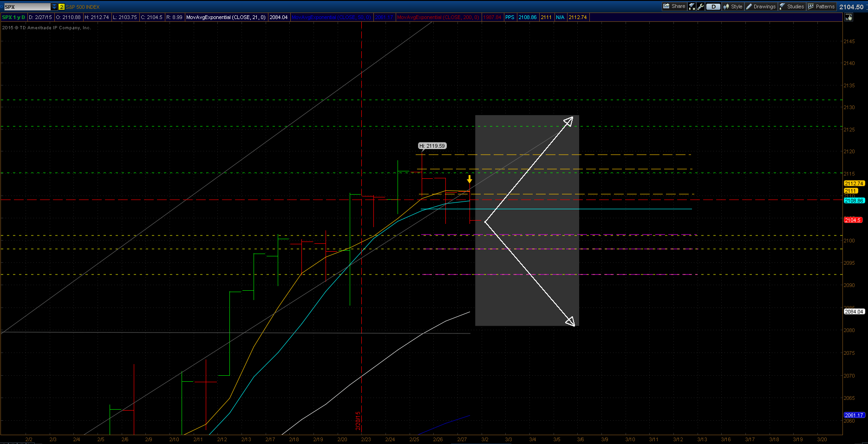Click the 2070 level on the price axis
868x444 pixels.
point(849,376)
